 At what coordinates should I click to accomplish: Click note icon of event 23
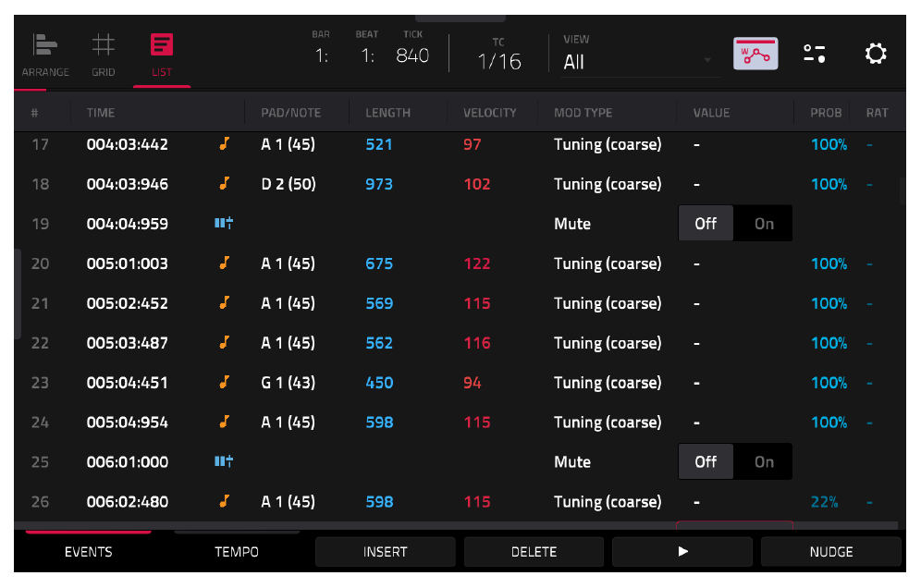224,383
